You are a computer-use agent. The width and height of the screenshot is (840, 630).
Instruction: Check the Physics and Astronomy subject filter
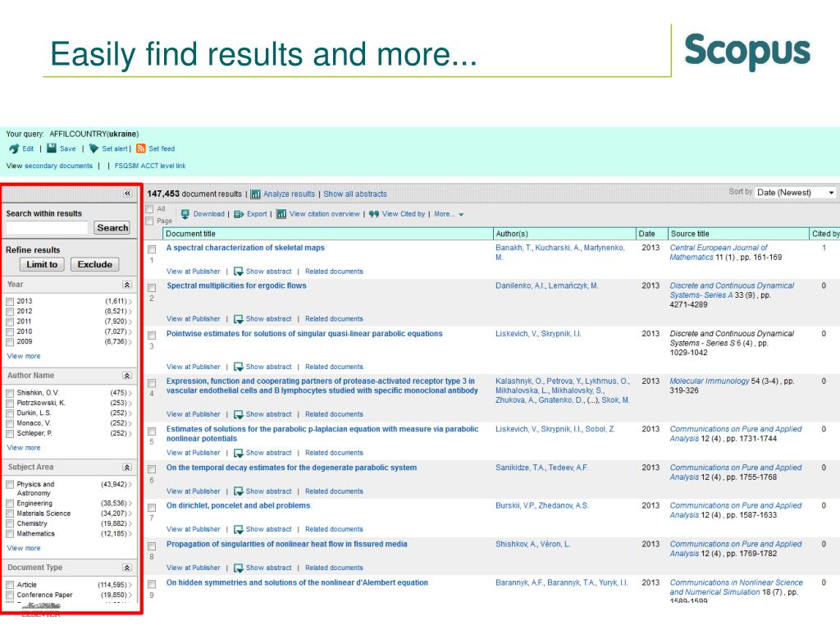coord(10,484)
